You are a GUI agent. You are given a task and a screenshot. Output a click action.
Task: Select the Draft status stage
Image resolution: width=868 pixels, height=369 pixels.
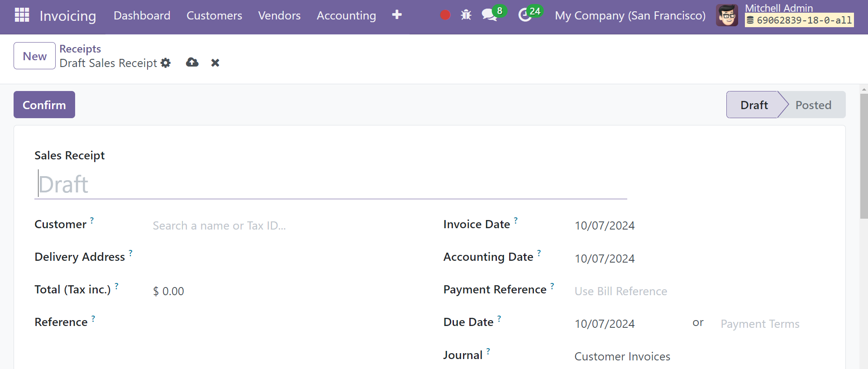click(x=754, y=105)
